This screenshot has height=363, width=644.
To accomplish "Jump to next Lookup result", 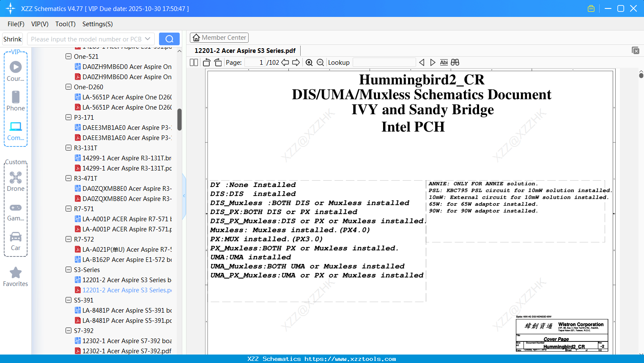I will (433, 63).
